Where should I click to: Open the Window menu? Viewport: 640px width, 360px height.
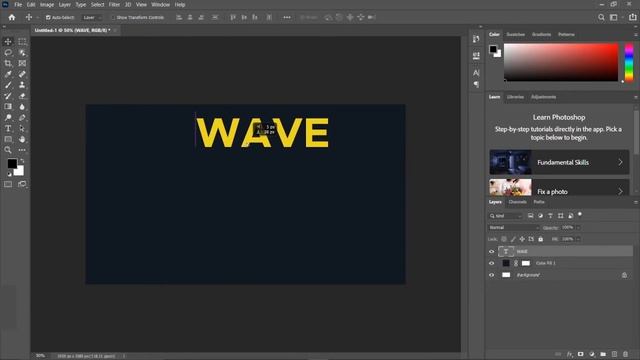coord(160,4)
